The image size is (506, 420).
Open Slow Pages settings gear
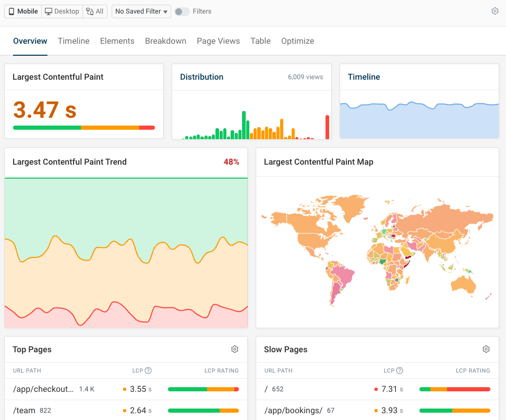486,349
